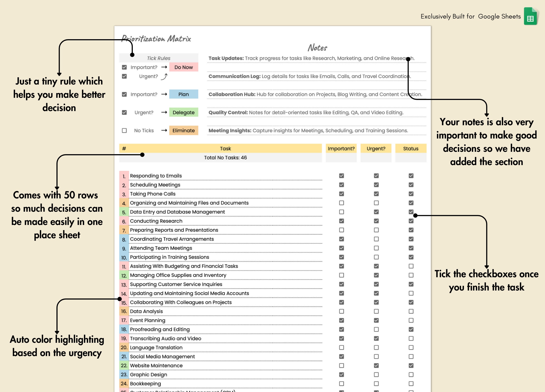The image size is (545, 392).
Task: Click the Delegate green label cell
Action: pos(184,112)
